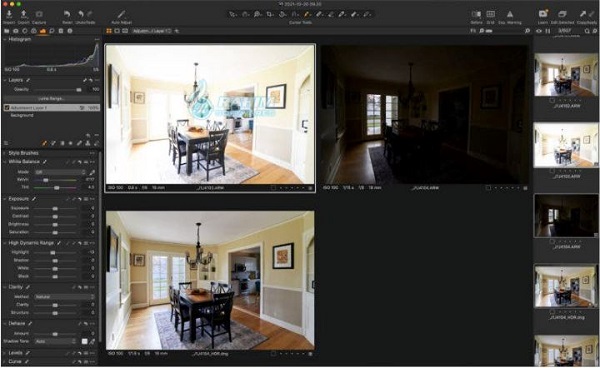Collapse the Dehaze panel
The image size is (600, 368).
pos(5,324)
